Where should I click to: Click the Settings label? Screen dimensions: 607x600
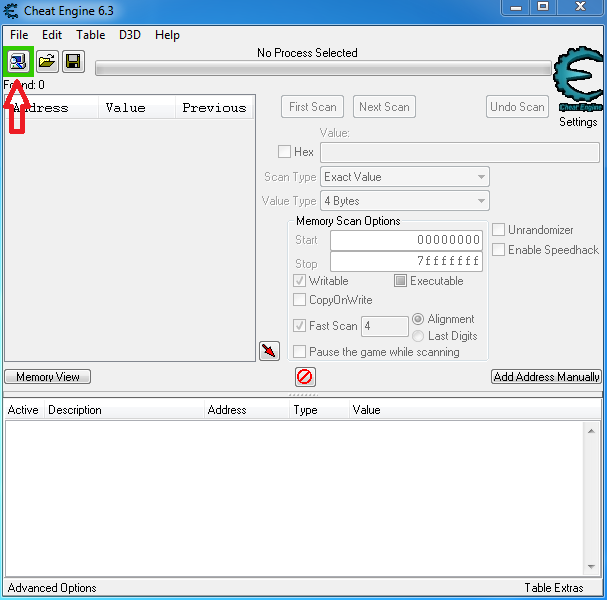click(578, 122)
